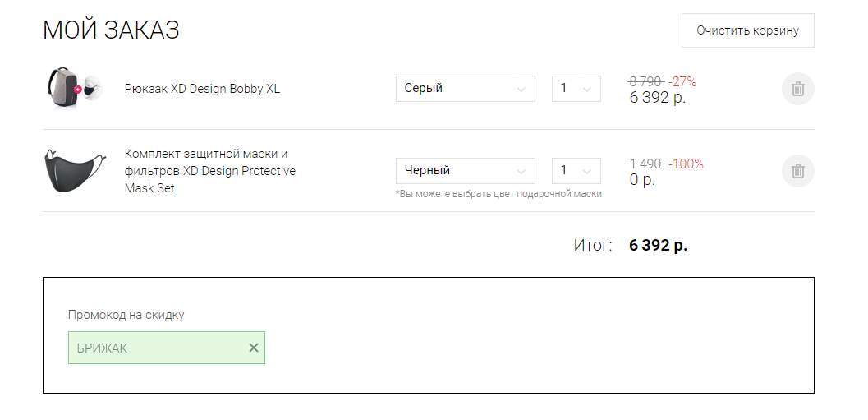868x420 pixels.
Task: Open the Рюкзак XD Design Bobby XL link
Action: [x=202, y=89]
